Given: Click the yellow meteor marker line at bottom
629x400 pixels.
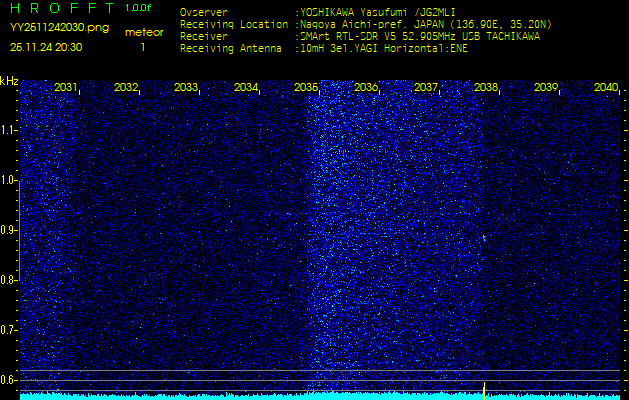Looking at the screenshot, I should click(484, 391).
